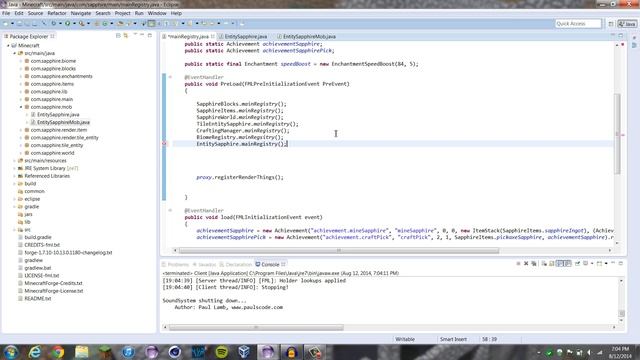Click the Clear Console icon
The height and width of the screenshot is (360, 640).
coord(544,264)
